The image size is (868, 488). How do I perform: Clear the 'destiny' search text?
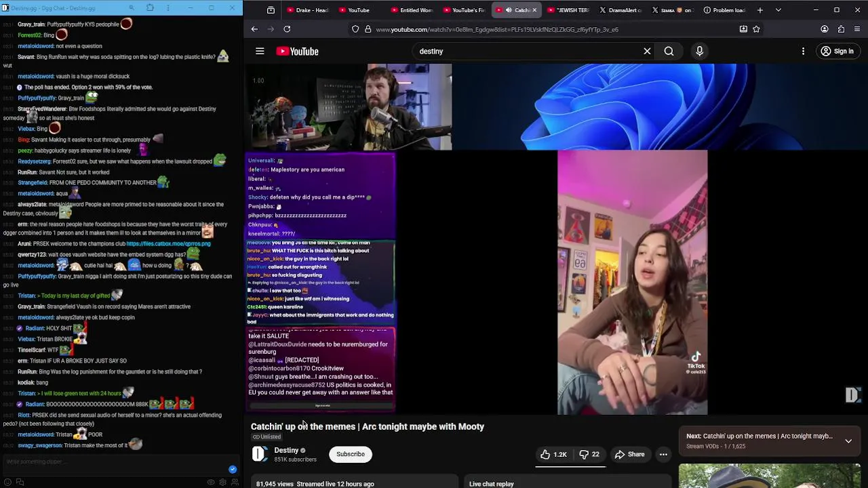[647, 52]
